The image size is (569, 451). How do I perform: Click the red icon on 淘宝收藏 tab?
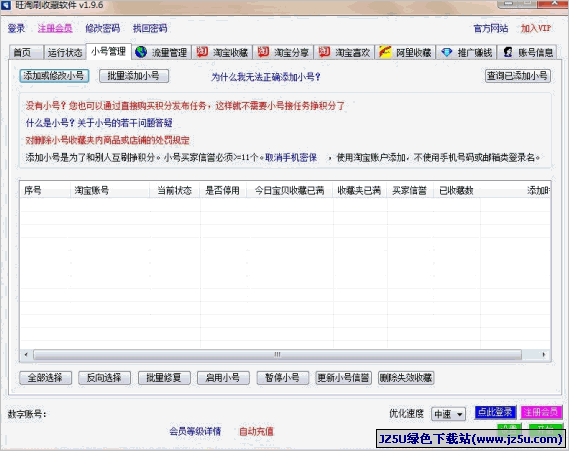coord(202,52)
